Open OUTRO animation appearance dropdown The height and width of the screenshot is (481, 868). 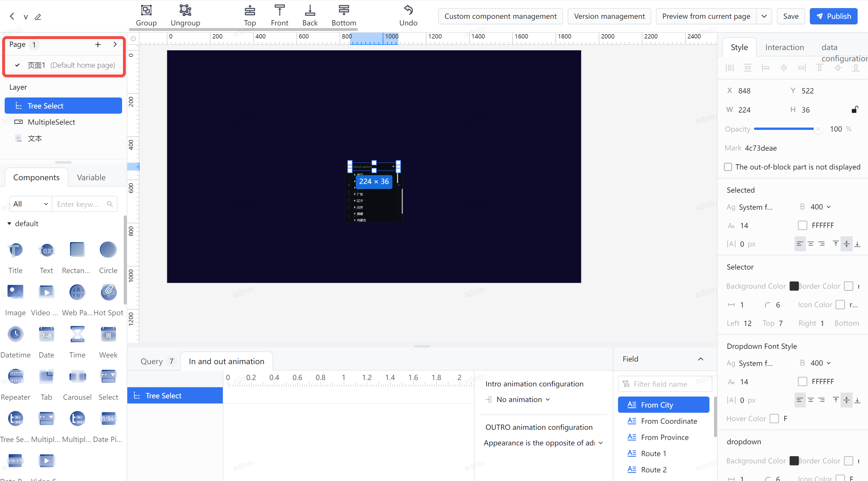coord(543,443)
